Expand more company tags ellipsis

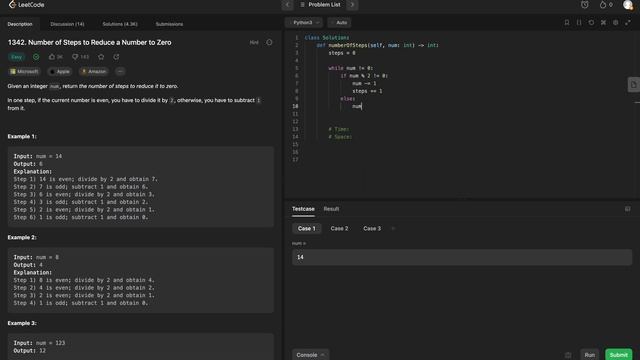point(120,71)
